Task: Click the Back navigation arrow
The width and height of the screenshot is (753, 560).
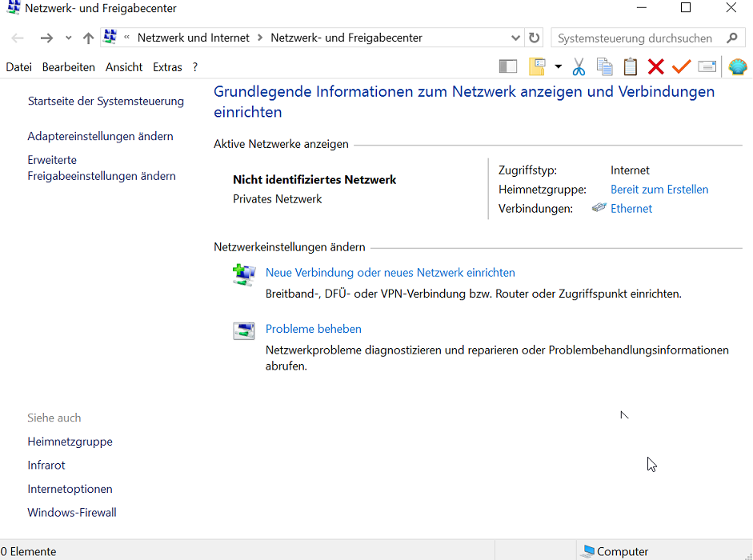Action: pyautogui.click(x=18, y=38)
